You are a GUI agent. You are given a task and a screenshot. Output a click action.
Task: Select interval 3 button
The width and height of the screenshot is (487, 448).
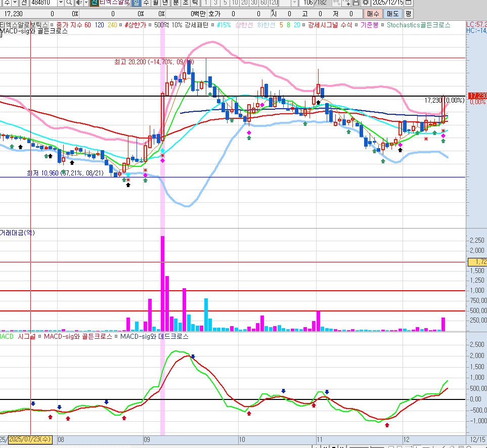215,3
